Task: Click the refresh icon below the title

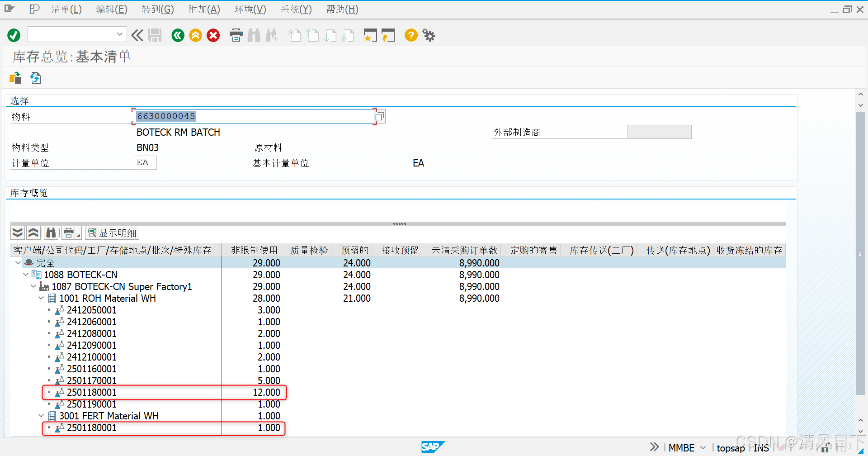Action: pyautogui.click(x=36, y=78)
